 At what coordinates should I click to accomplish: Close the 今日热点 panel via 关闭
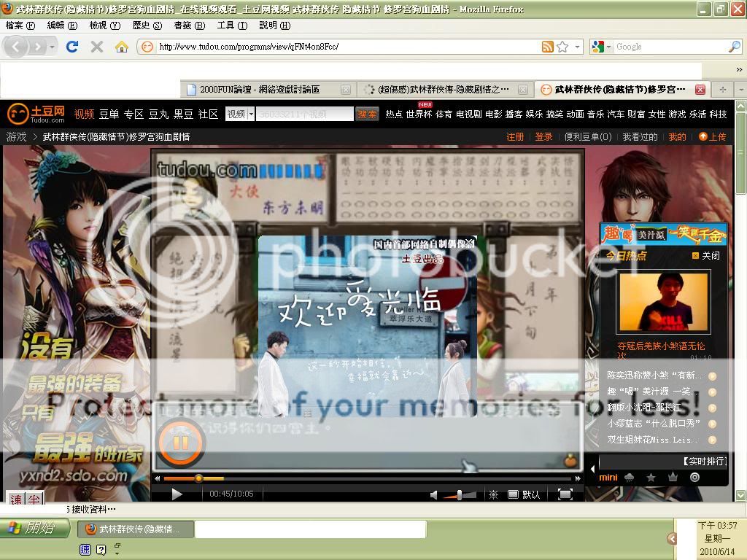705,255
